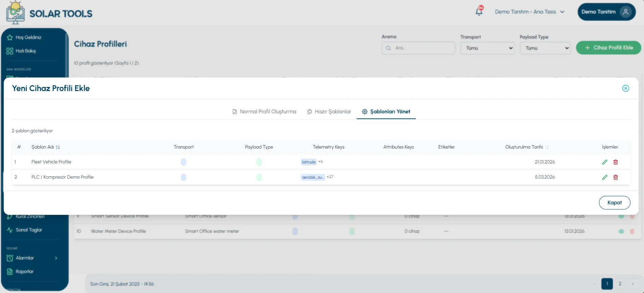Click the Kapat button
Screen dimensions: 644x293
(615, 203)
